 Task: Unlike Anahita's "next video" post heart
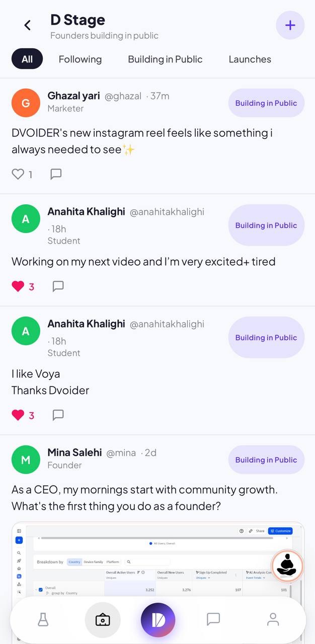coord(18,286)
